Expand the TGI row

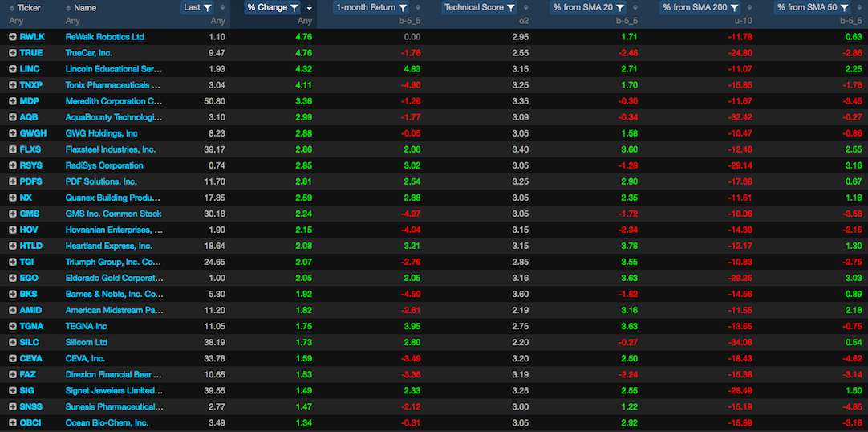tap(13, 262)
